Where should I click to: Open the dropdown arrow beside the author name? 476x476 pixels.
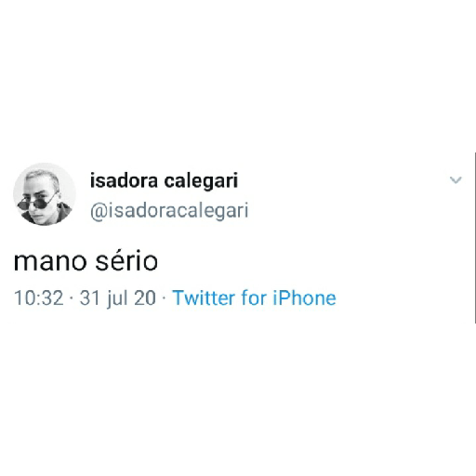pos(456,180)
